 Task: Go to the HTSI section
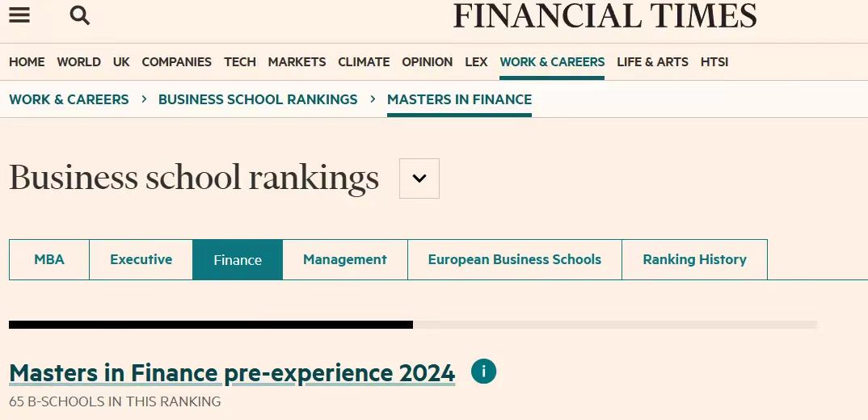coord(714,62)
